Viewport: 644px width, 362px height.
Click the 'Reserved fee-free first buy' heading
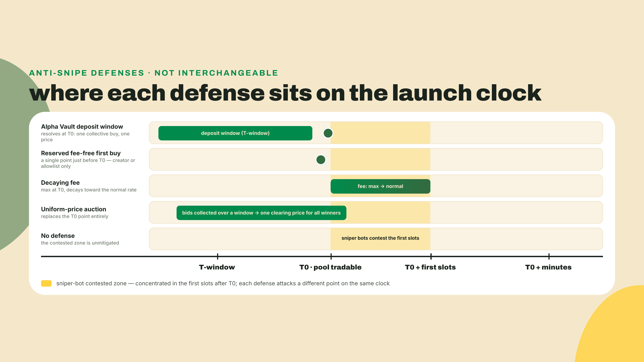81,153
